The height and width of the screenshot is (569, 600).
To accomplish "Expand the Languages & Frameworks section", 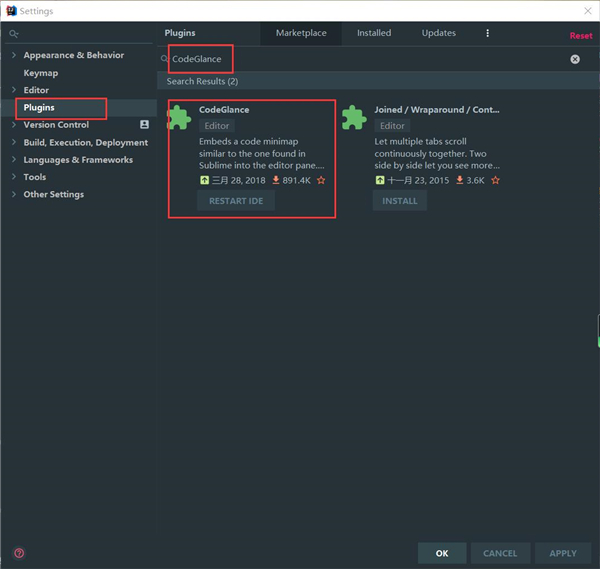I will (13, 160).
